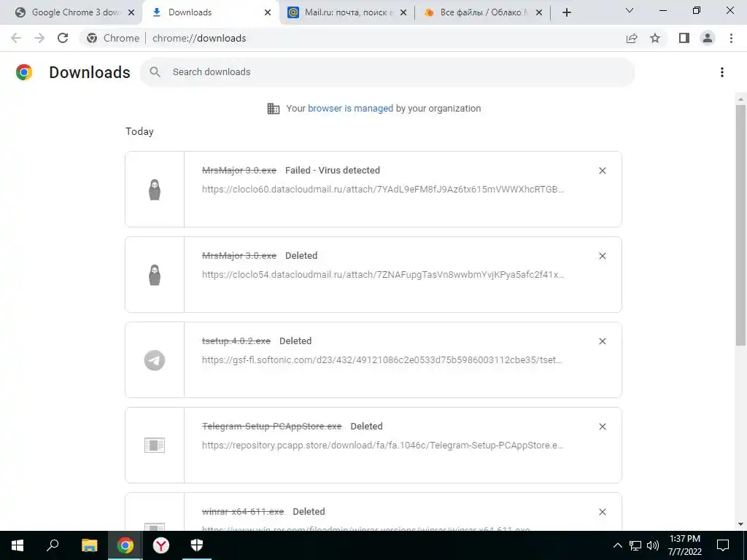Open the Downloads page more actions menu
Screen dimensions: 747x560
click(722, 72)
